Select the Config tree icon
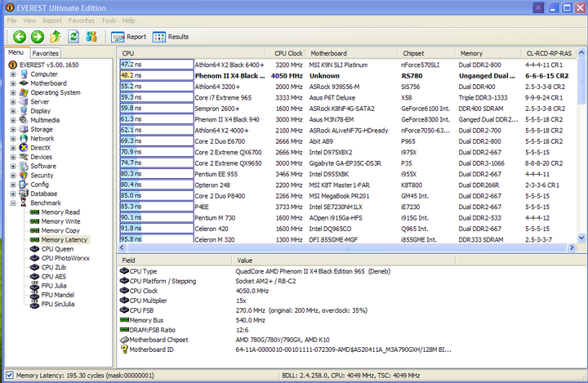The image size is (588, 383). 24,185
